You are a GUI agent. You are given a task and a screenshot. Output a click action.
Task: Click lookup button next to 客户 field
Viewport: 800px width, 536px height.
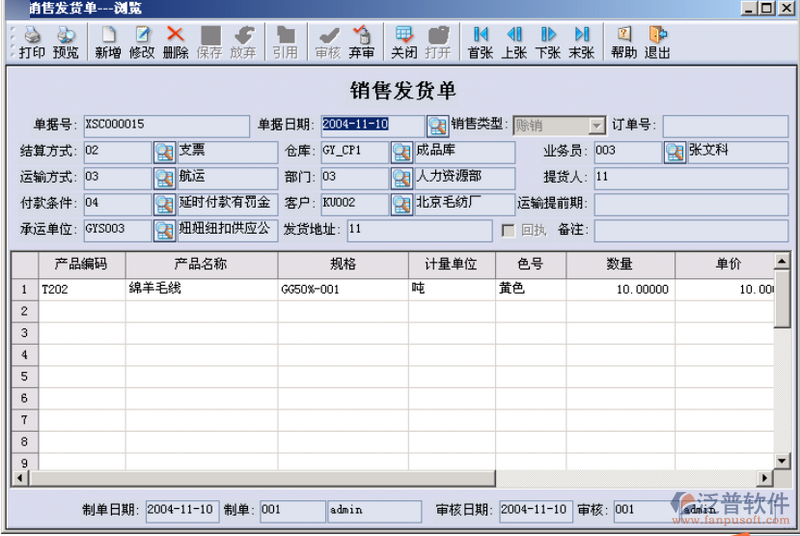(x=401, y=204)
